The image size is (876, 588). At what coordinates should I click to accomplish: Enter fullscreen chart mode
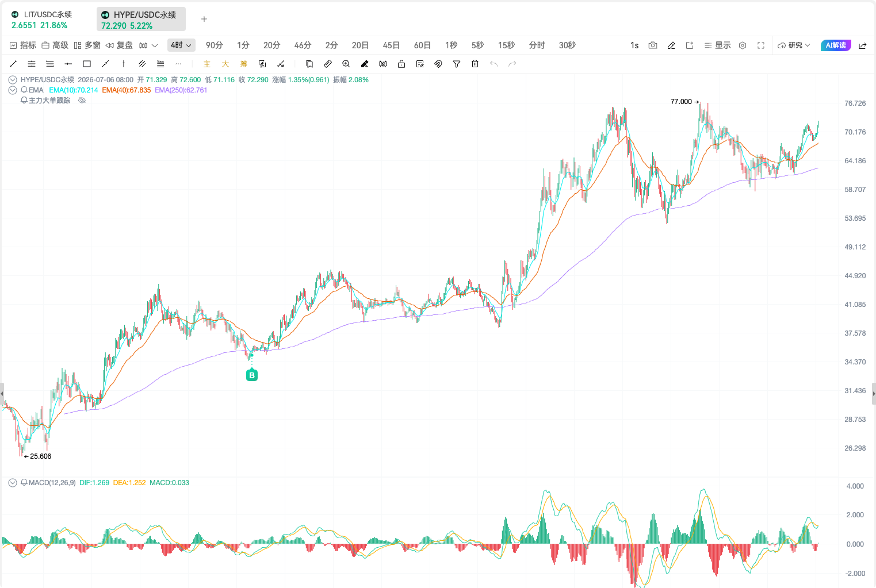761,45
